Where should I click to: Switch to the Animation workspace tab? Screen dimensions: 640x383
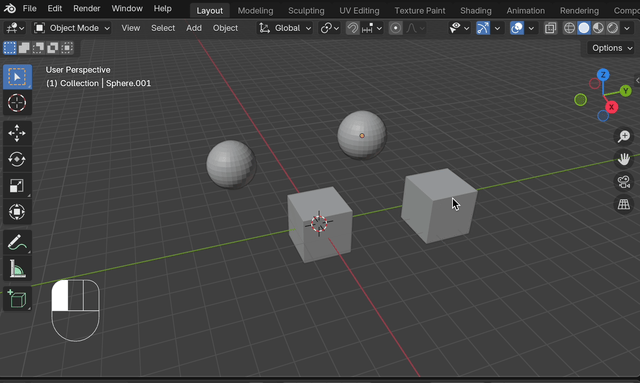point(526,11)
